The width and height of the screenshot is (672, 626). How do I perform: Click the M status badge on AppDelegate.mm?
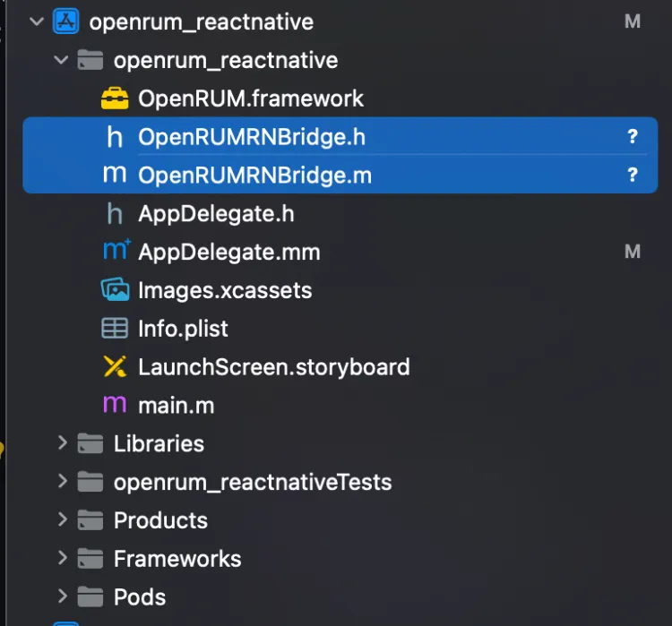(633, 252)
